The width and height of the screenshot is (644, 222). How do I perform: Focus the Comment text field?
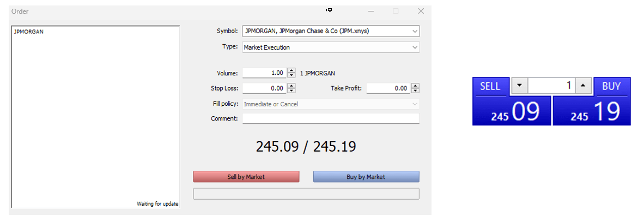click(331, 118)
